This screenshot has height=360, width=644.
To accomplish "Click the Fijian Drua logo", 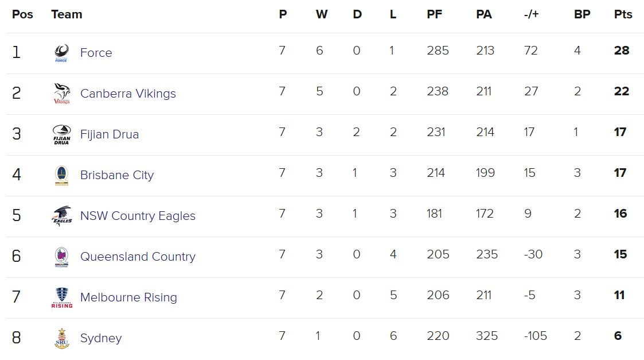I will pyautogui.click(x=61, y=134).
